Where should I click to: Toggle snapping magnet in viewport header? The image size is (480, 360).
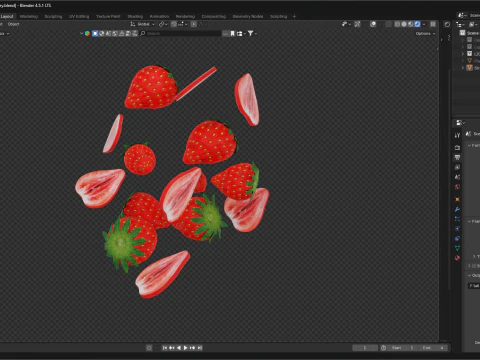pos(174,24)
